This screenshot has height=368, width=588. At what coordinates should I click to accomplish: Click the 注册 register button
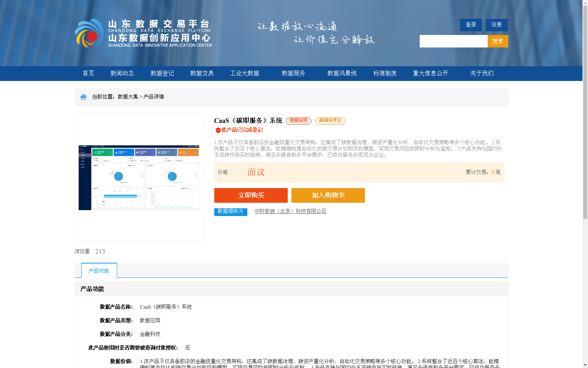tap(496, 25)
